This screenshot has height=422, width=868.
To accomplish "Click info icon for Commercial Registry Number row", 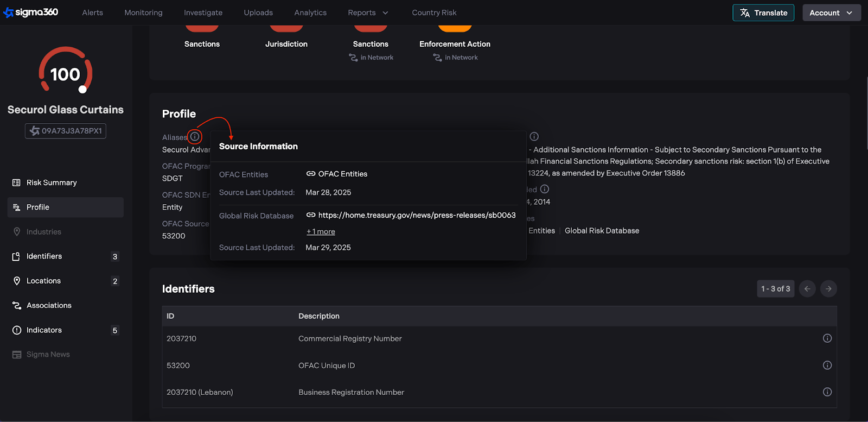I will click(x=827, y=338).
